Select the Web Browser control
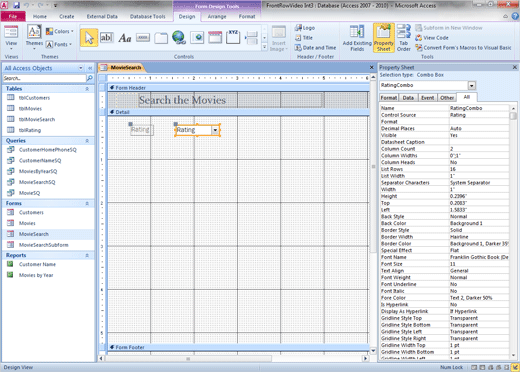520x372 pixels. 197,37
